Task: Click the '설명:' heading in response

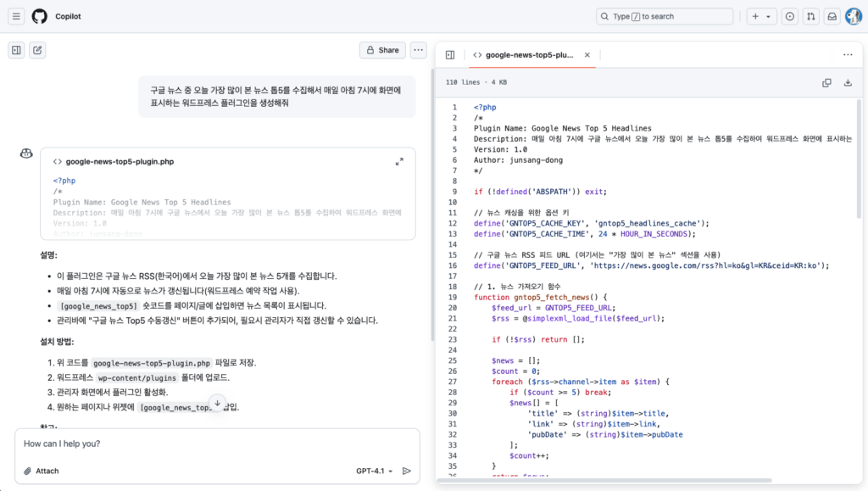Action: [x=48, y=255]
